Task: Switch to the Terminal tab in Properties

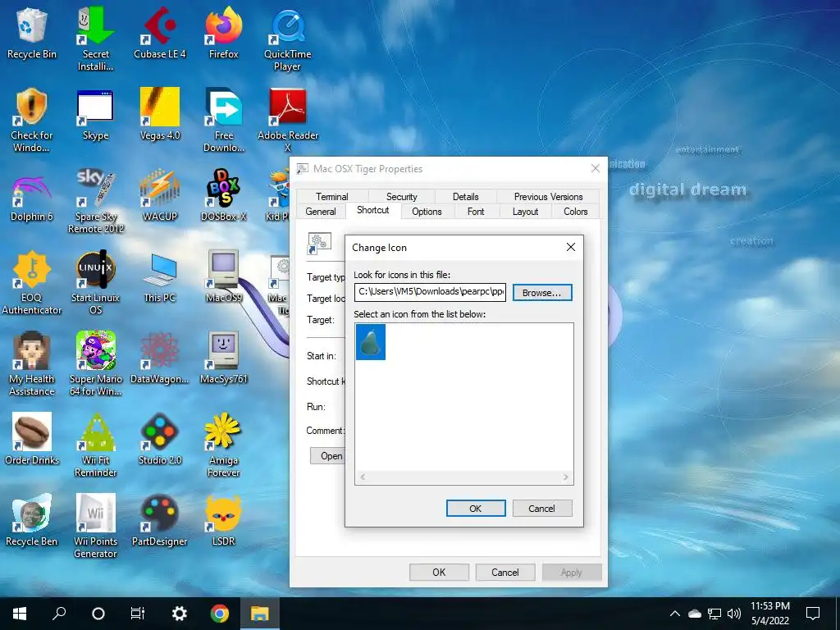Action: pos(331,197)
